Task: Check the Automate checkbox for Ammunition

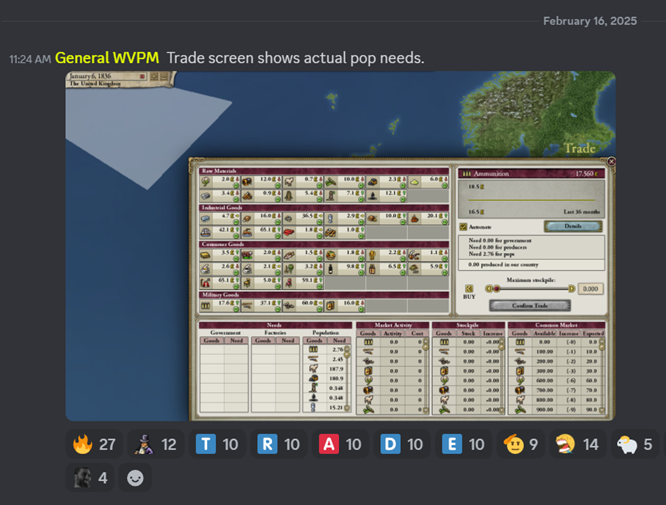Action: [x=463, y=227]
